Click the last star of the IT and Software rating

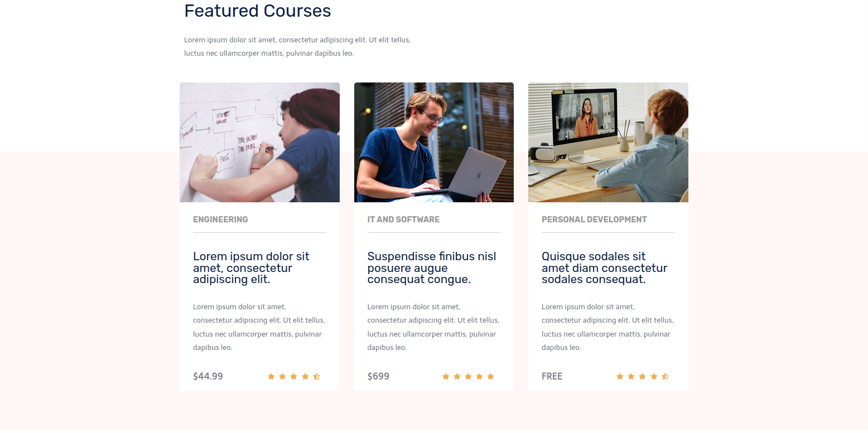coord(491,377)
